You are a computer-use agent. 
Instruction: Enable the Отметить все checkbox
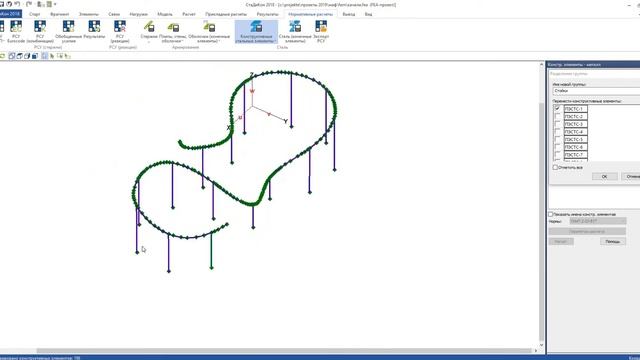tap(555, 167)
